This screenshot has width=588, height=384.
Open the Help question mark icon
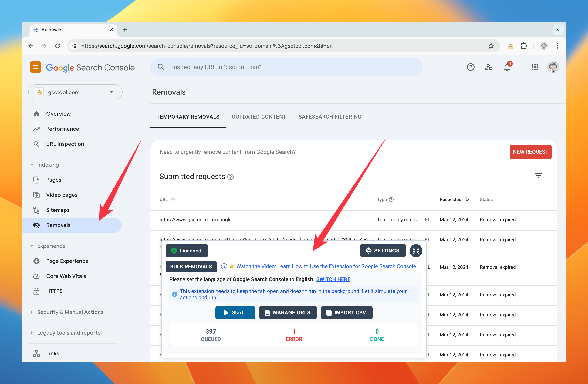click(x=470, y=67)
